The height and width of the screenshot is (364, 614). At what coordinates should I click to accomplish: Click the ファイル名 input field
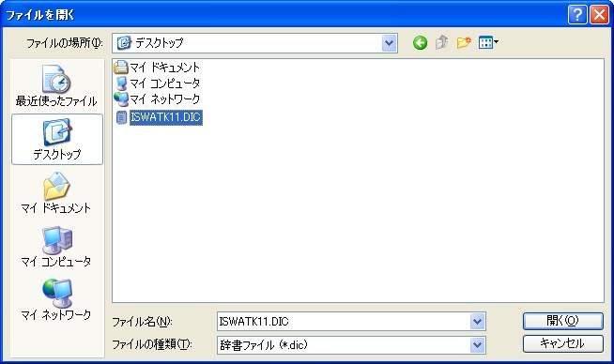[x=344, y=322]
